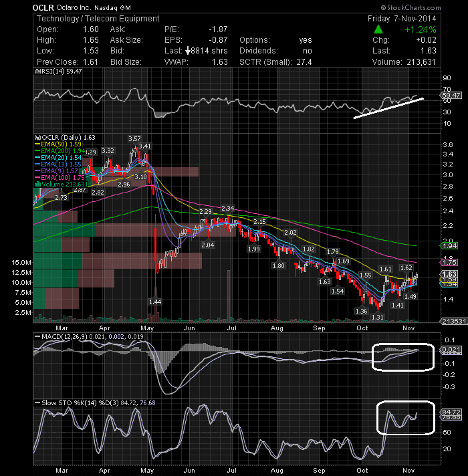Click the 1.44 low price label in May
Screen dimensions: 468x476
[x=155, y=302]
